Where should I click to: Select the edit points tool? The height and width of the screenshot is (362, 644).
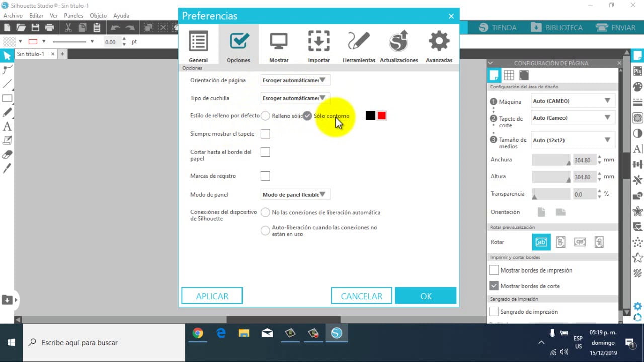coord(7,70)
